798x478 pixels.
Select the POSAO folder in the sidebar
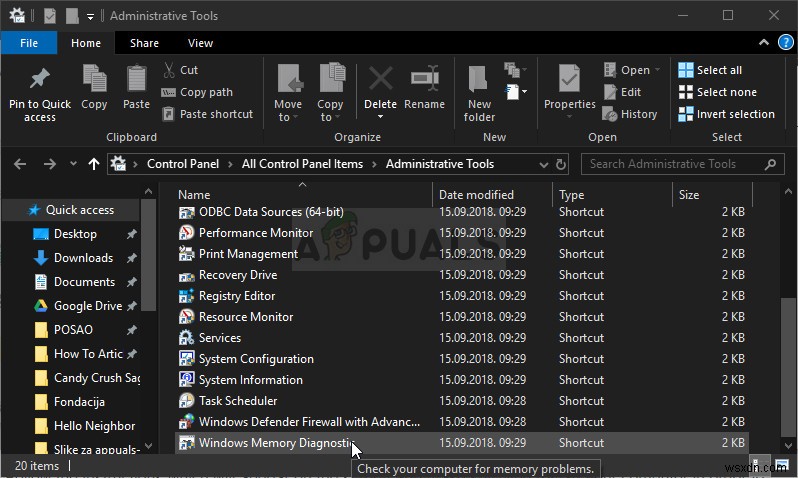(73, 330)
